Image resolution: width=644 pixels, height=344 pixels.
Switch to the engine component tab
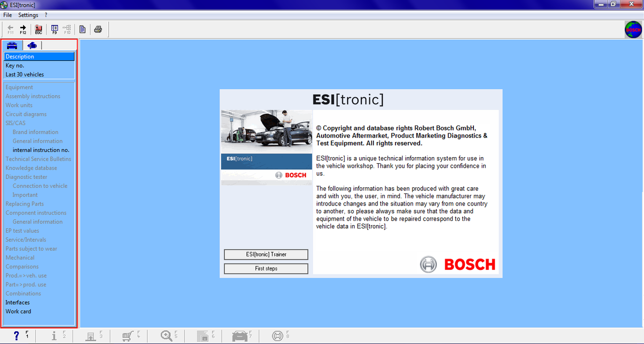(x=32, y=45)
